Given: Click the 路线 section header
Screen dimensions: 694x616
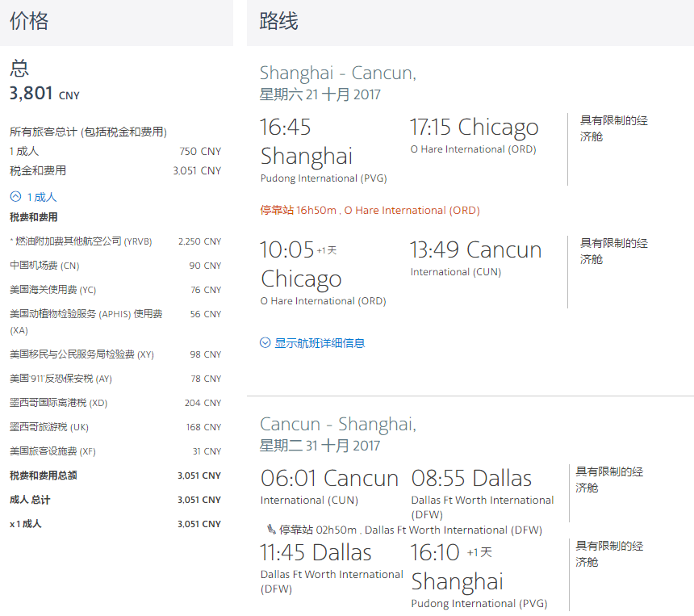Looking at the screenshot, I should pyautogui.click(x=279, y=21).
